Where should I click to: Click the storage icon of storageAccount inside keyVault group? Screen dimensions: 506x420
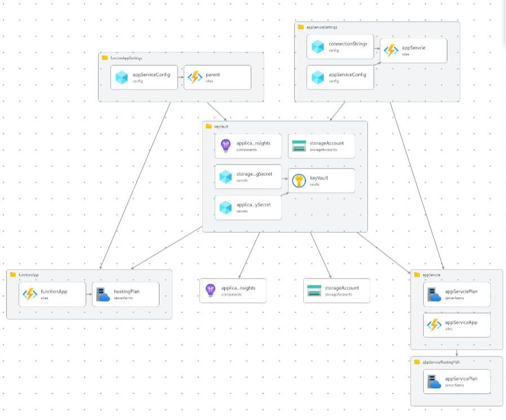coord(299,146)
